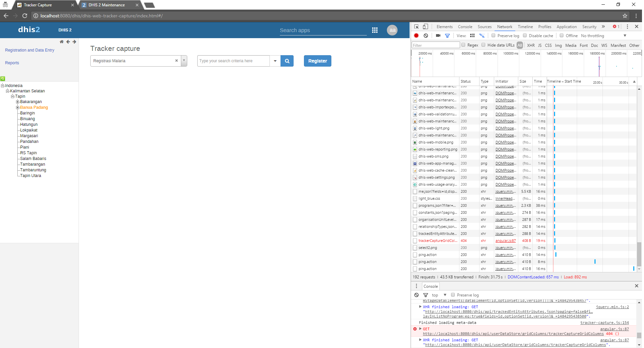This screenshot has width=644, height=348.
Task: Enable Preserve log in the console drawer
Action: click(453, 295)
